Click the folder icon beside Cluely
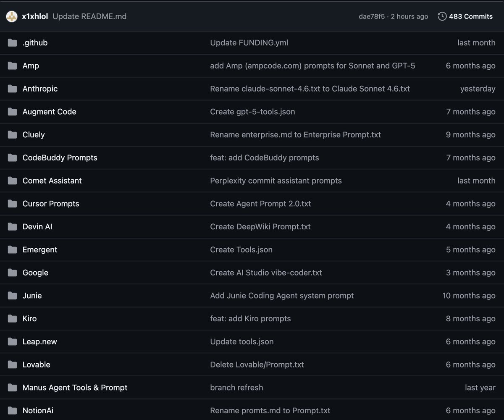This screenshot has height=420, width=504. (x=12, y=134)
